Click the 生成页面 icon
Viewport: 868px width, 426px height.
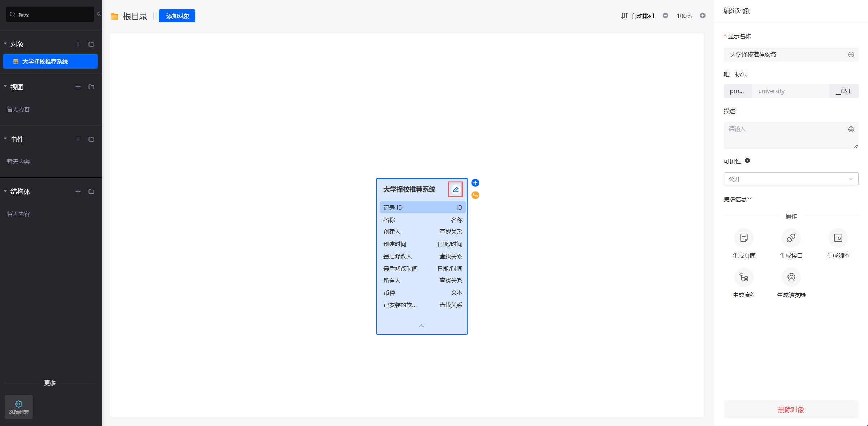point(744,238)
